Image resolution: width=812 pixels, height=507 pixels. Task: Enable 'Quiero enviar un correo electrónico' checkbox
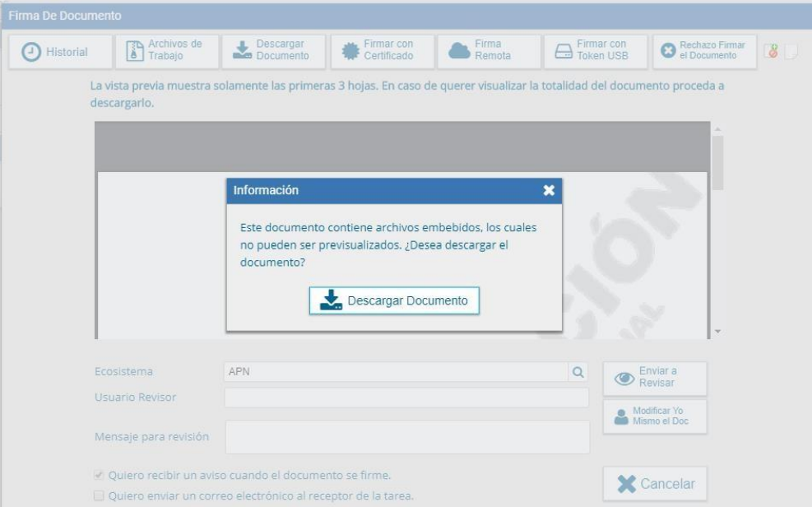[99, 495]
